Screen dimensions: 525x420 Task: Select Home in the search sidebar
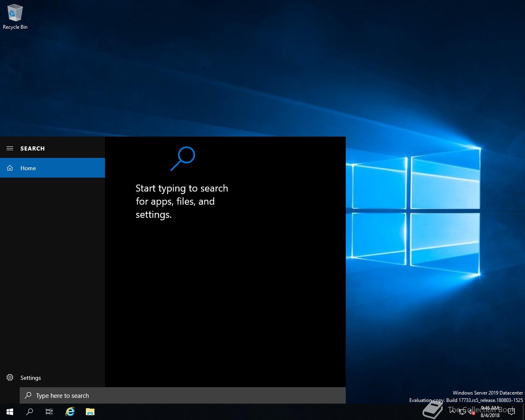[x=52, y=168]
